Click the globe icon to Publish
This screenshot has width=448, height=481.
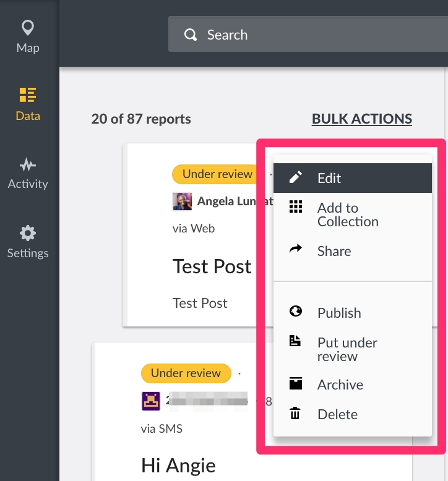coord(296,312)
